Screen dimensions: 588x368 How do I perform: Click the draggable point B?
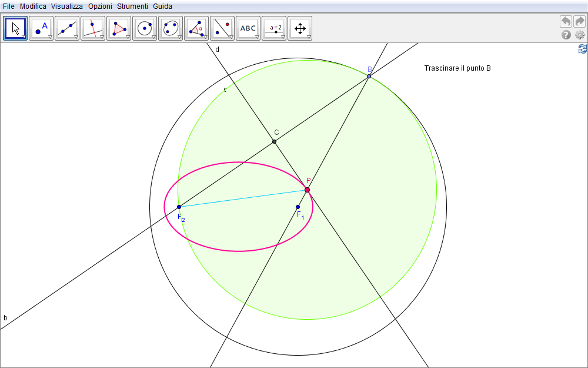tap(369, 76)
